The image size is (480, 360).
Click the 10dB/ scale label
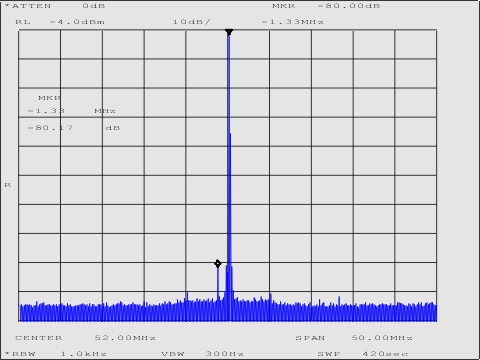pos(192,22)
